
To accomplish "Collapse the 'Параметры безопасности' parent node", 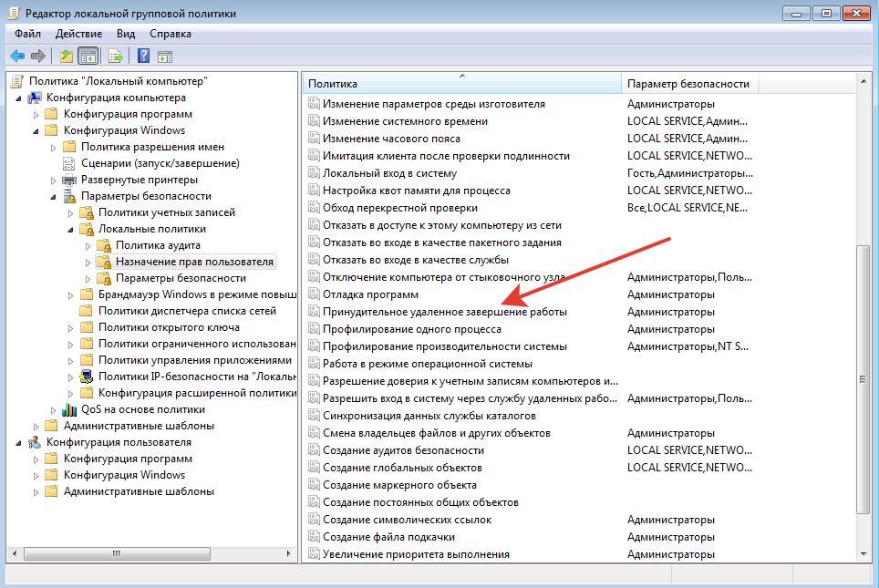I will (x=54, y=197).
